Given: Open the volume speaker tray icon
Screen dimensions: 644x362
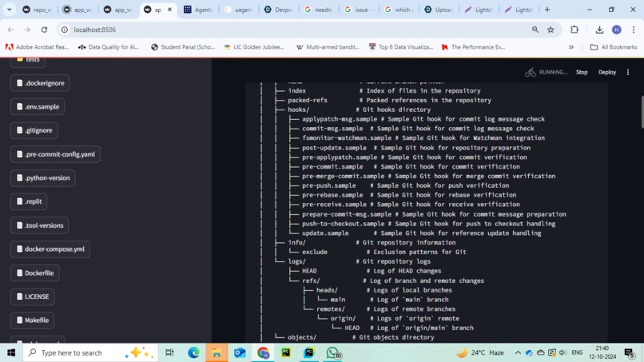Looking at the screenshot, I should pos(563,353).
